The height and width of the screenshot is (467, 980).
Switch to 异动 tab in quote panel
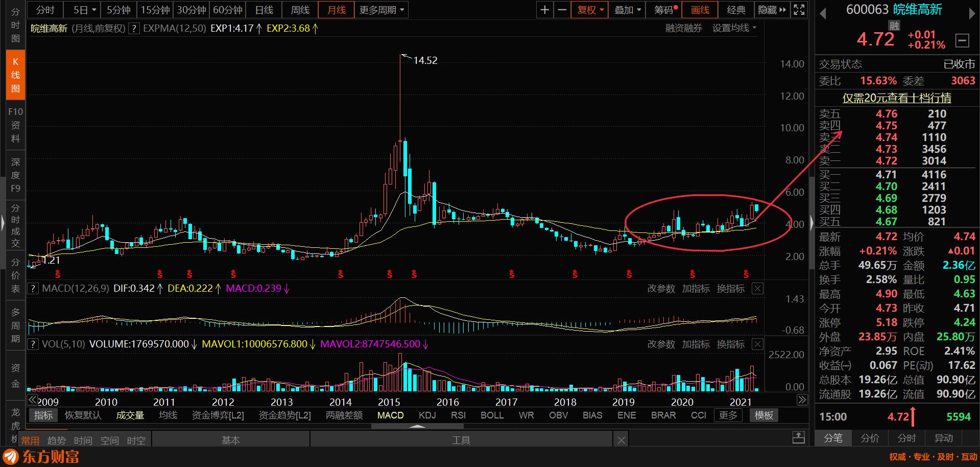(x=944, y=438)
